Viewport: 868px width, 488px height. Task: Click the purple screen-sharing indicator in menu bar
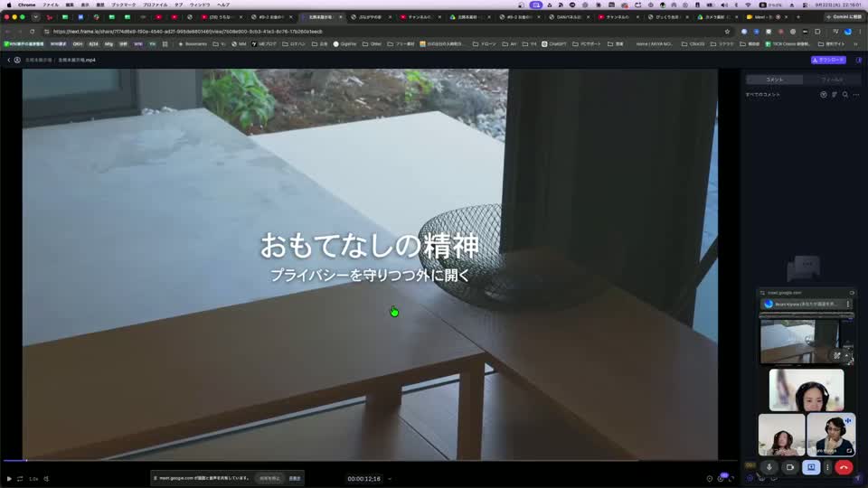point(536,5)
